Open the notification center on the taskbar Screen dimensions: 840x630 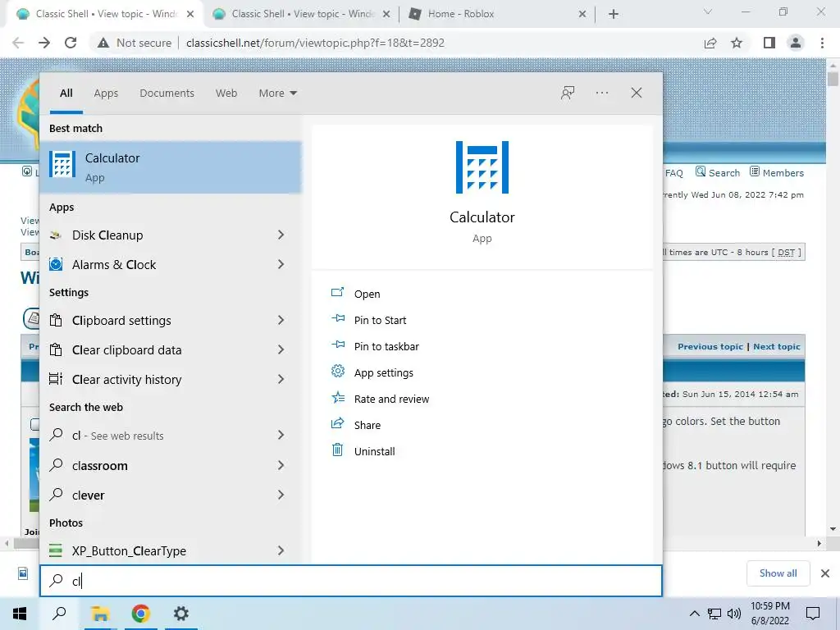tap(813, 614)
